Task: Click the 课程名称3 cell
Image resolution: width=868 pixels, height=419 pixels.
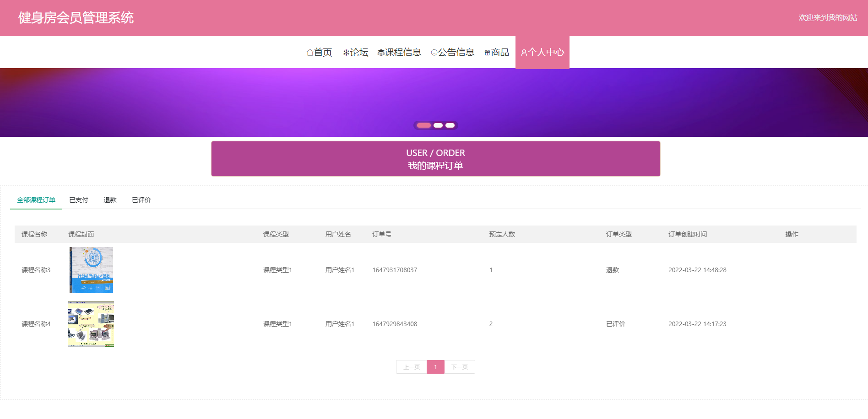Action: tap(36, 270)
